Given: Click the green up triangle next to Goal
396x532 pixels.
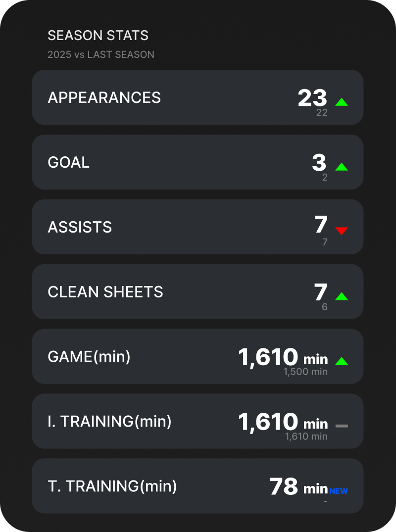Looking at the screenshot, I should click(x=342, y=167).
